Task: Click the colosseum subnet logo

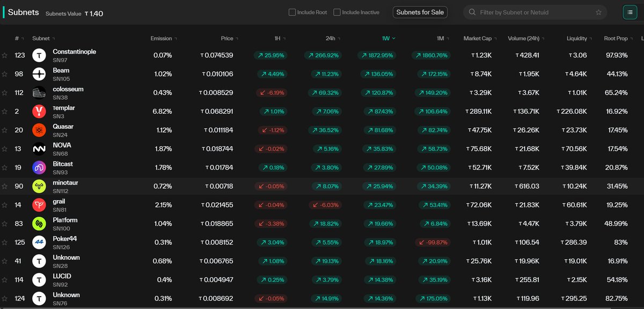Action: point(39,93)
